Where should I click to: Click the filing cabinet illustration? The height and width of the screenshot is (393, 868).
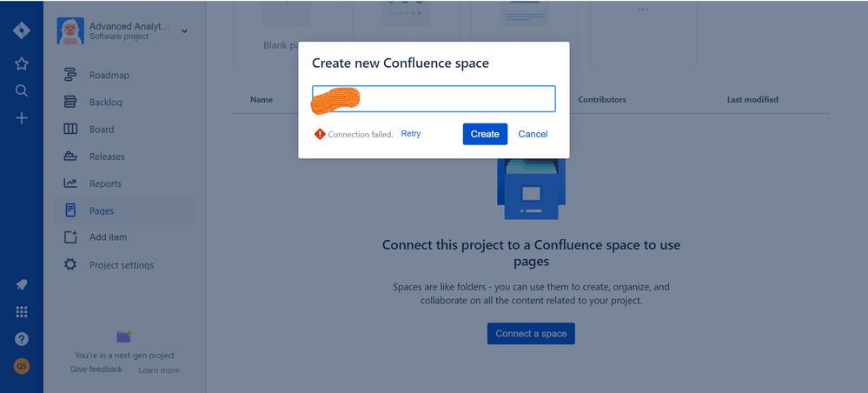[x=531, y=189]
